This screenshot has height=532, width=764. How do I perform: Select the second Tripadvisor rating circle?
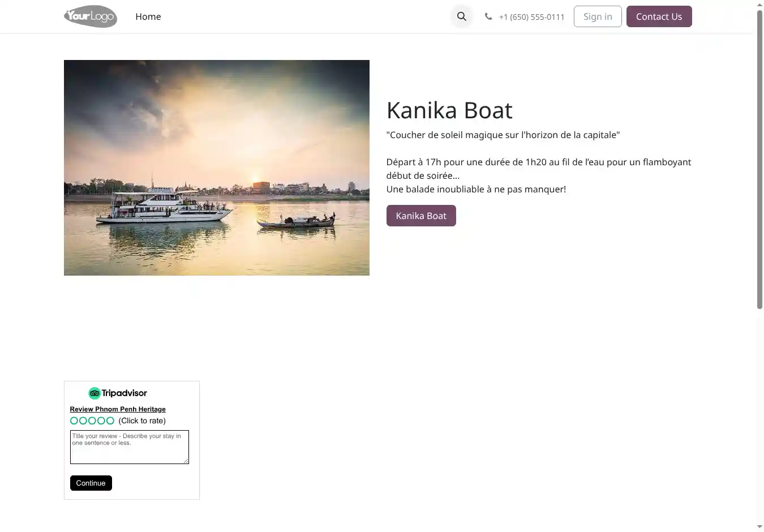[x=83, y=421]
